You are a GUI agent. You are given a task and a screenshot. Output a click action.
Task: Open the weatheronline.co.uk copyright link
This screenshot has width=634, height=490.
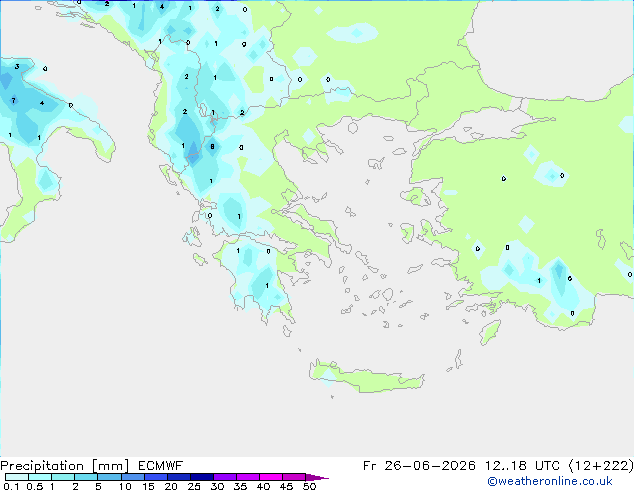[549, 481]
